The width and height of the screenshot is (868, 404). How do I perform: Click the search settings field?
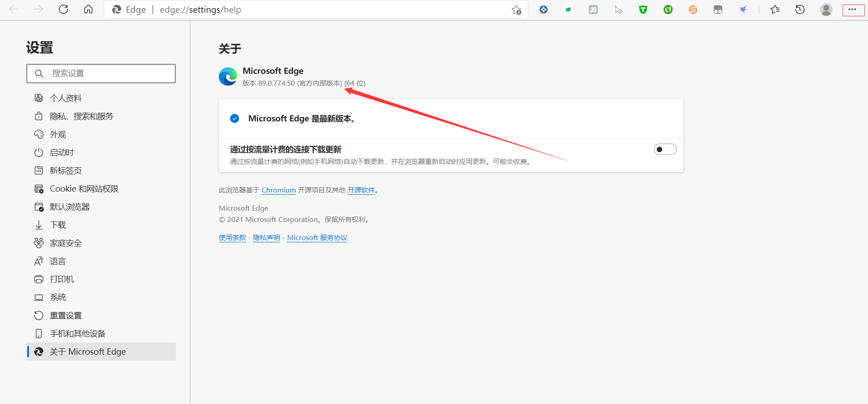[x=101, y=73]
